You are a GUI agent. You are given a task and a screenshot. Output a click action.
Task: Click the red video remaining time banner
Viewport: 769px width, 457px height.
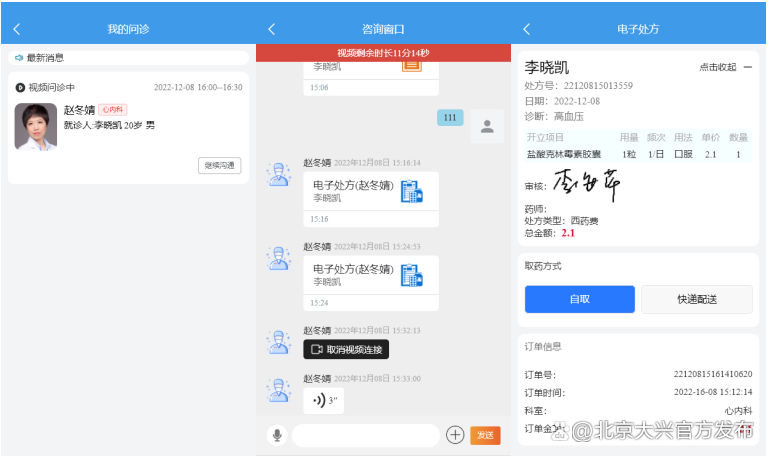(x=383, y=53)
